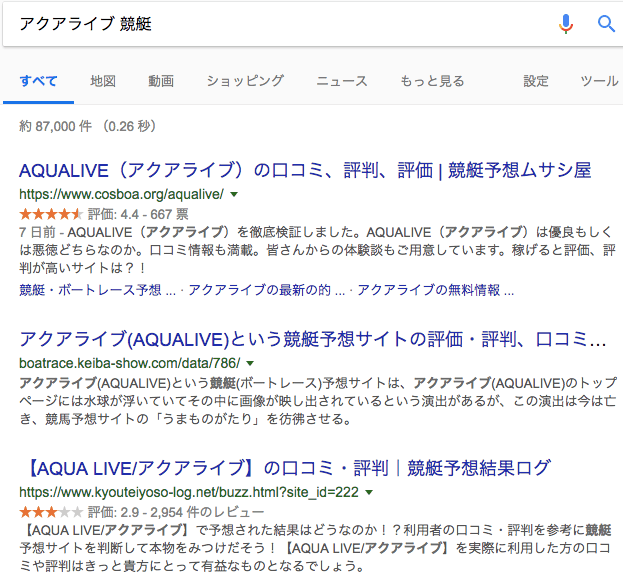Image resolution: width=623 pixels, height=586 pixels.
Task: Open the アクアライブの最新の的 sitelink
Action: (267, 290)
